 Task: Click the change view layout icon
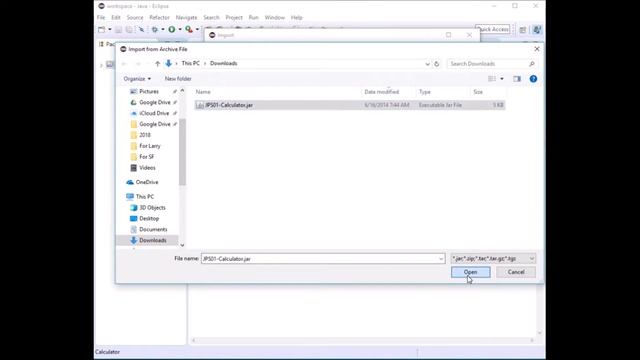click(x=492, y=79)
